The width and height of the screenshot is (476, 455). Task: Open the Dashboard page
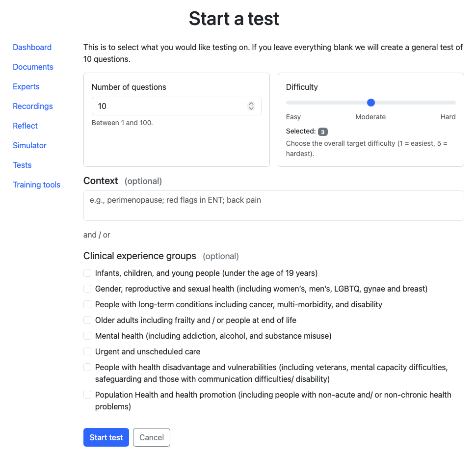click(x=32, y=47)
